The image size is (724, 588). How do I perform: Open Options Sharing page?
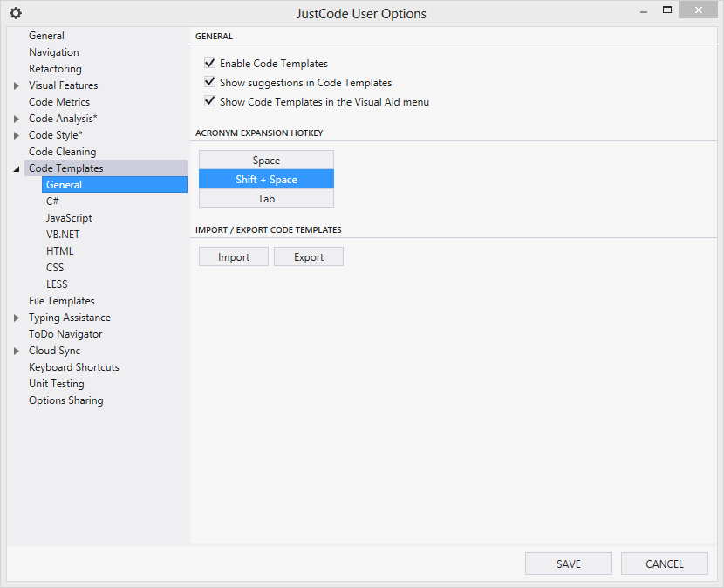[66, 401]
